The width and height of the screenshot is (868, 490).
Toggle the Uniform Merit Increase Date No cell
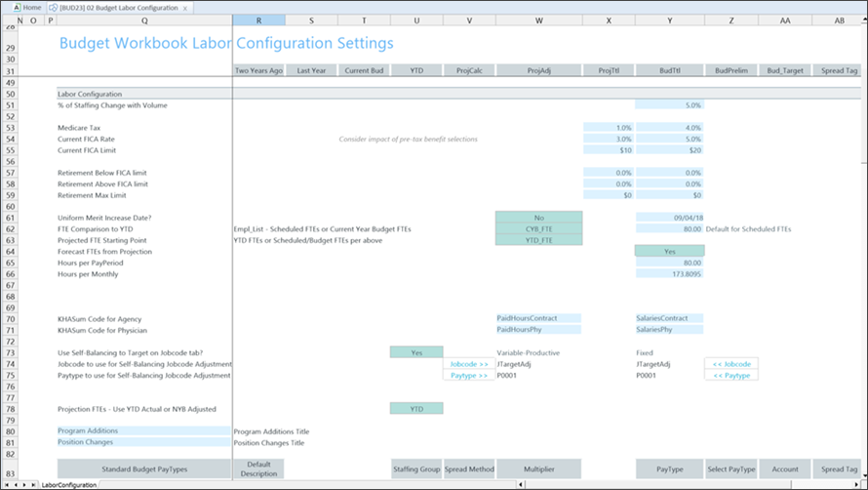(x=538, y=217)
